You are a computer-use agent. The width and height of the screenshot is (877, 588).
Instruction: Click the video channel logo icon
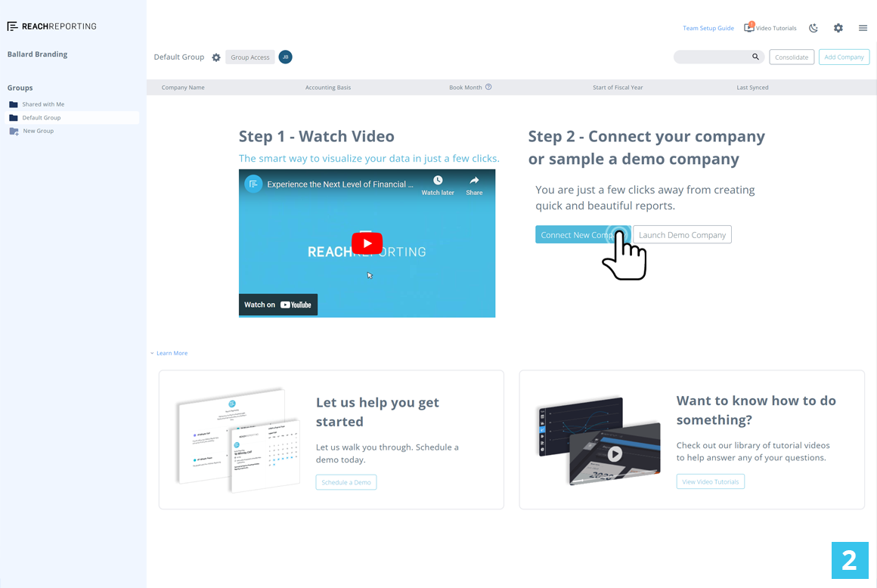click(x=253, y=184)
